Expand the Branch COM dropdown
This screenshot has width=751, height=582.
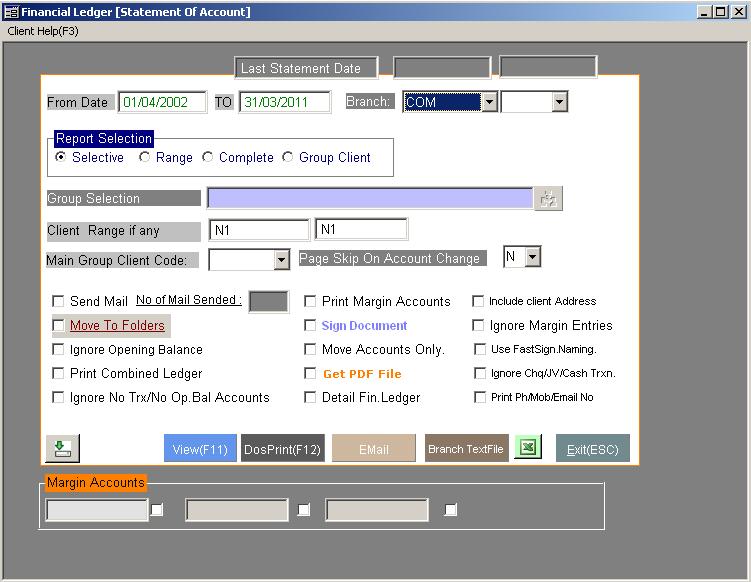(x=488, y=102)
